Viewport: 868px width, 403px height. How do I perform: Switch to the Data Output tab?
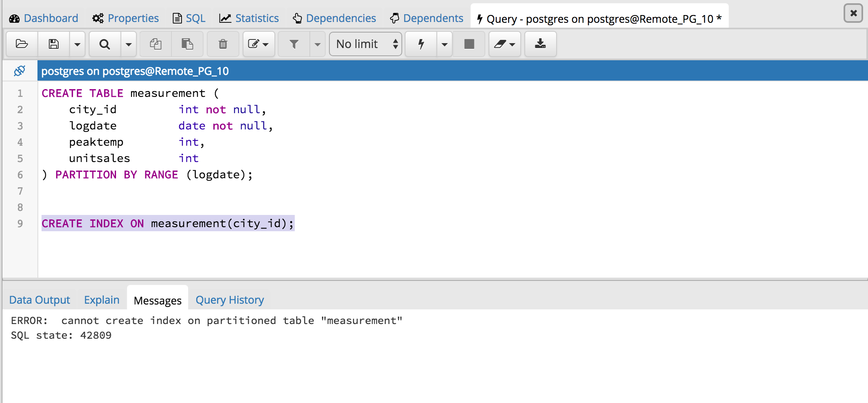pyautogui.click(x=39, y=300)
